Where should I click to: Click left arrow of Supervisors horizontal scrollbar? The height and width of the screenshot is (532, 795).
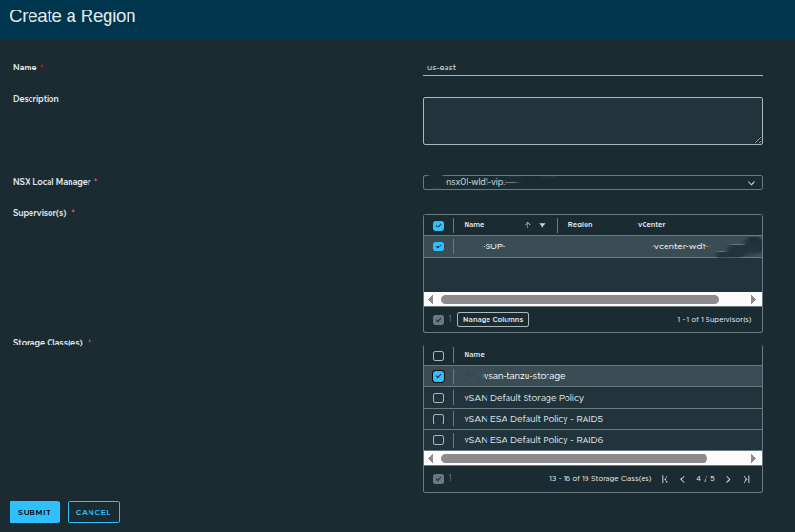click(431, 300)
